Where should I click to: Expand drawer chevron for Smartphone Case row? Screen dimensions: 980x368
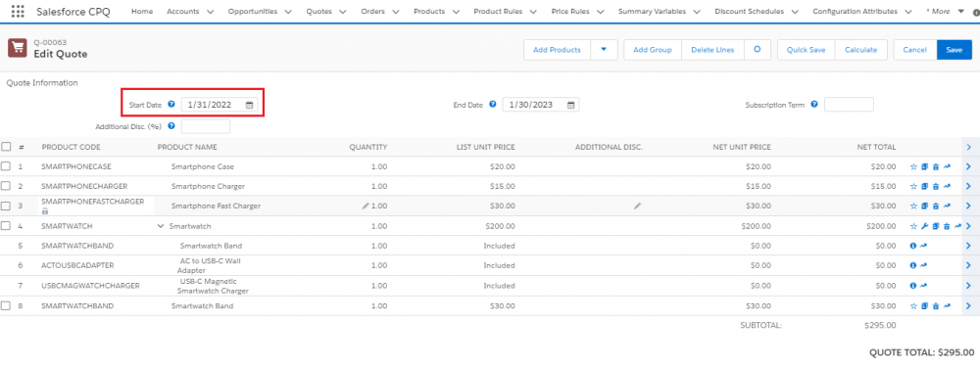pos(969,166)
